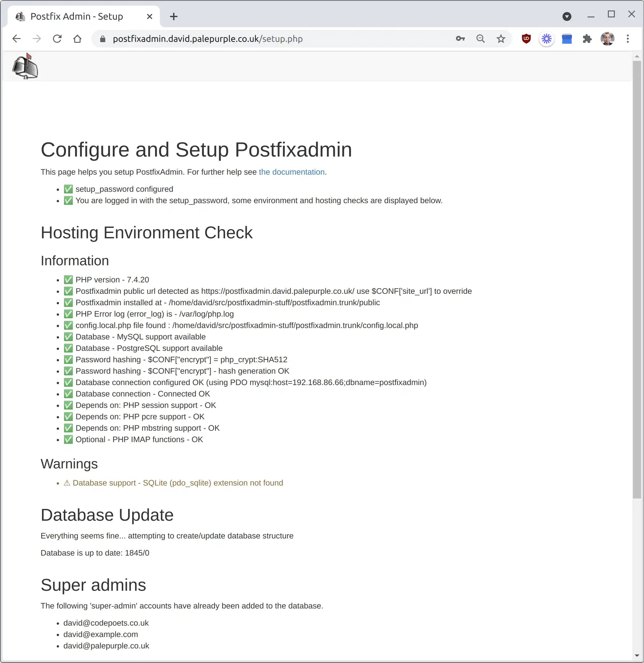Open a new browser tab
This screenshot has height=663, width=644.
[x=174, y=16]
